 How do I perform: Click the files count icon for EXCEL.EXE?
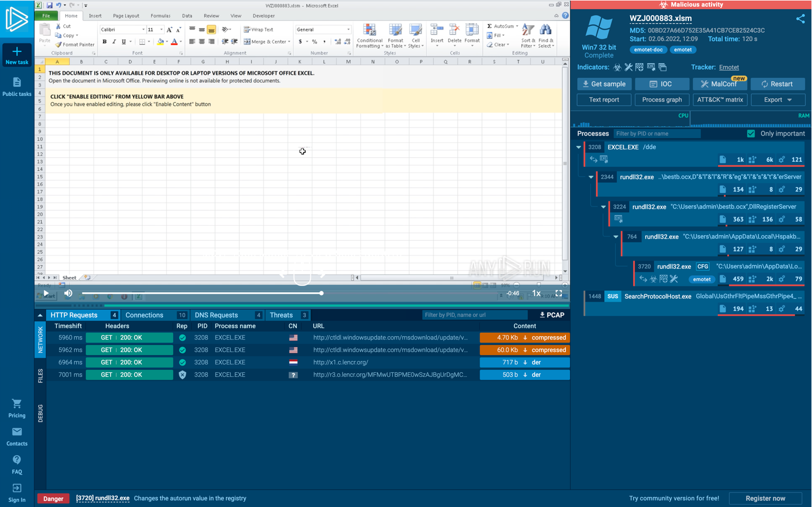(723, 160)
